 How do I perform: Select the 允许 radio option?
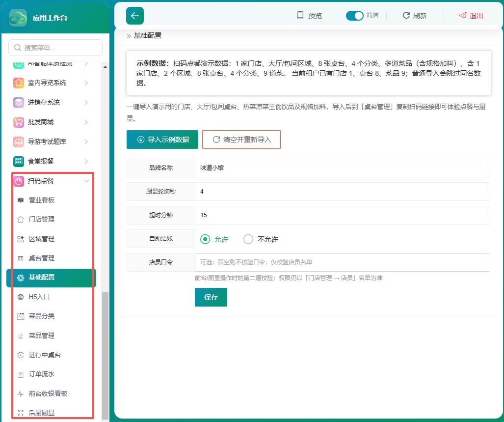(x=205, y=239)
